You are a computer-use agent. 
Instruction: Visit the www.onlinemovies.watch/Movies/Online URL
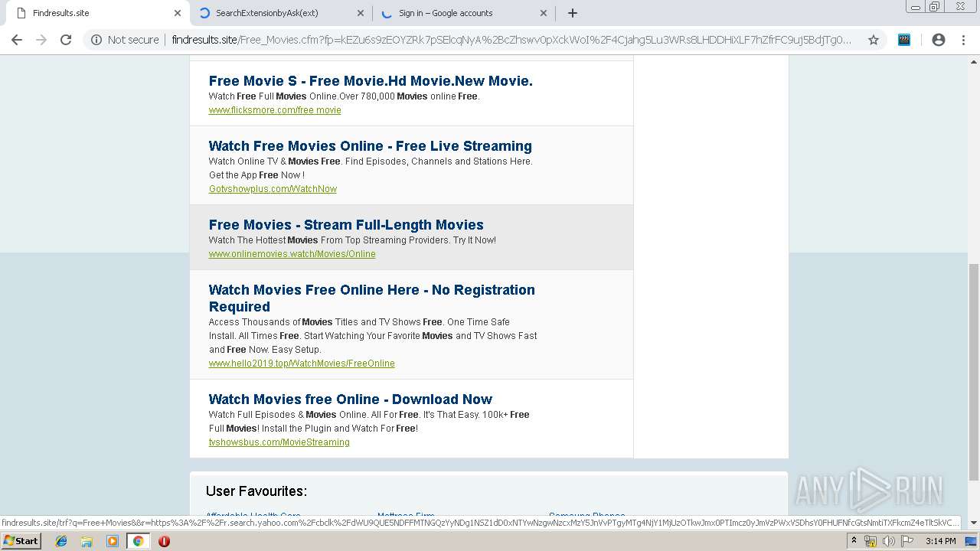(x=292, y=254)
